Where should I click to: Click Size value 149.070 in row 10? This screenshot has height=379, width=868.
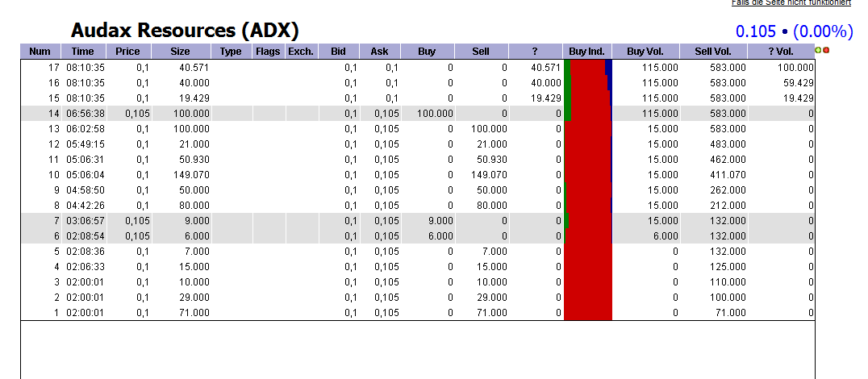click(x=191, y=175)
